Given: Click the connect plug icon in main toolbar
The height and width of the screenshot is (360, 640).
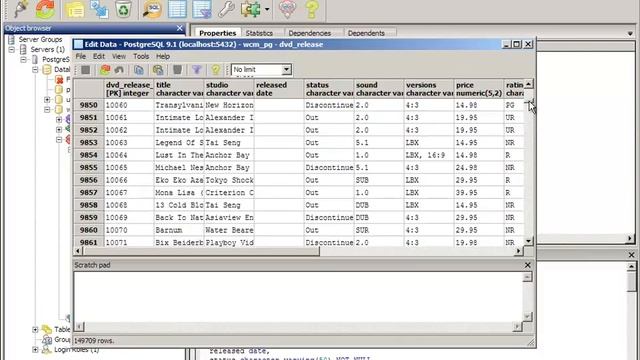Looking at the screenshot, I should pyautogui.click(x=20, y=9).
